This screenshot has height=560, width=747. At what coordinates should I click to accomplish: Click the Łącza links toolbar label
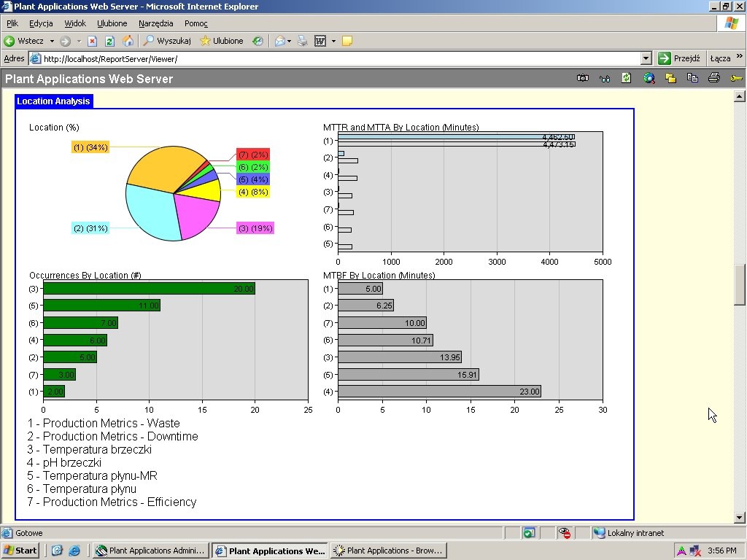click(x=720, y=58)
